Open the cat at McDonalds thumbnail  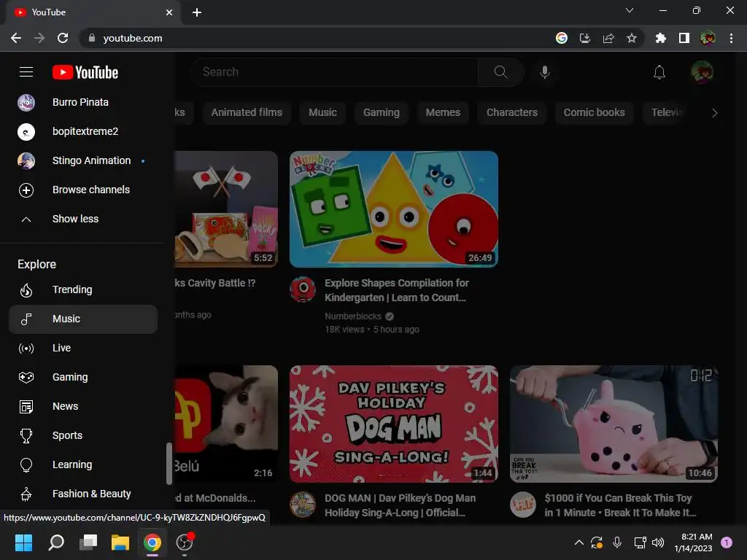coord(226,424)
